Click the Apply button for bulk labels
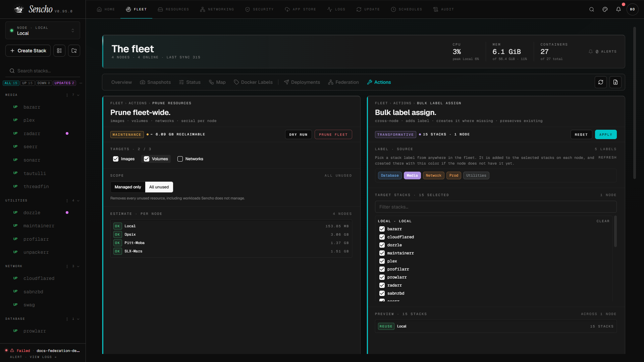The image size is (644, 362). [606, 134]
